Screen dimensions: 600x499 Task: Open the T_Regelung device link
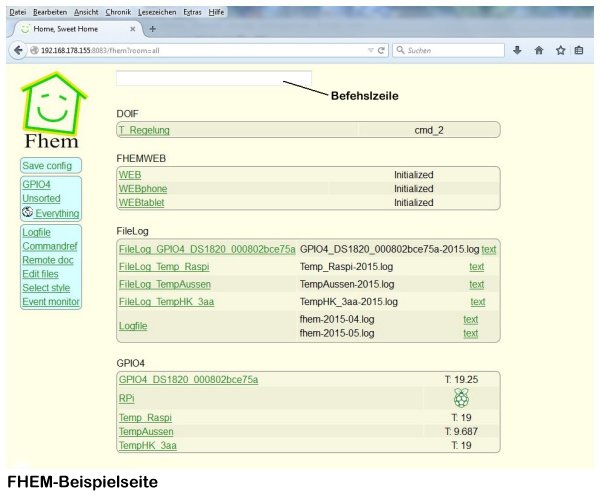point(144,130)
